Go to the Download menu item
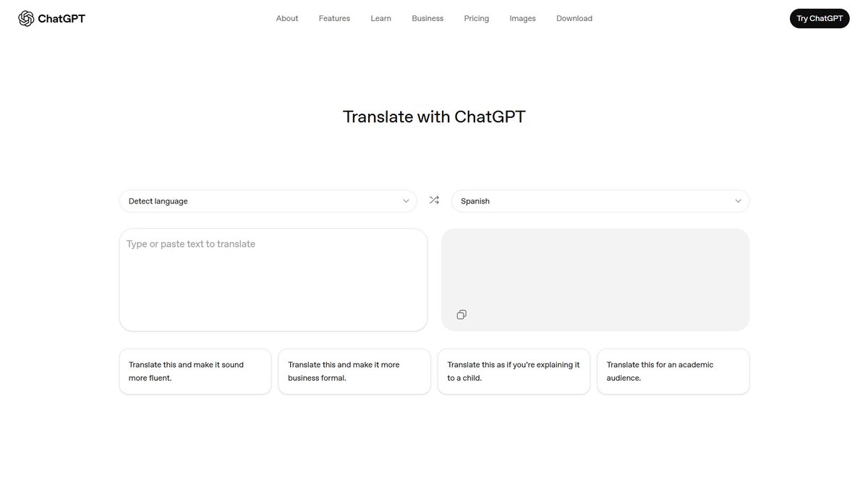The height and width of the screenshot is (493, 868). pos(574,19)
